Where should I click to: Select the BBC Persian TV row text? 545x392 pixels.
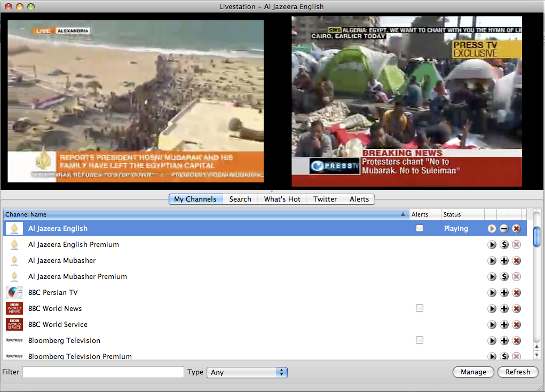[53, 292]
